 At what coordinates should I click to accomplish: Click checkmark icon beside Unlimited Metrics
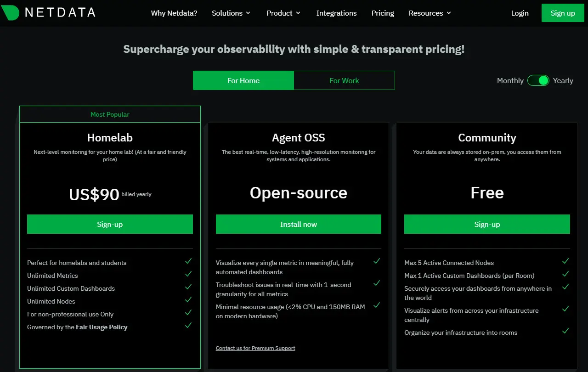click(x=188, y=274)
